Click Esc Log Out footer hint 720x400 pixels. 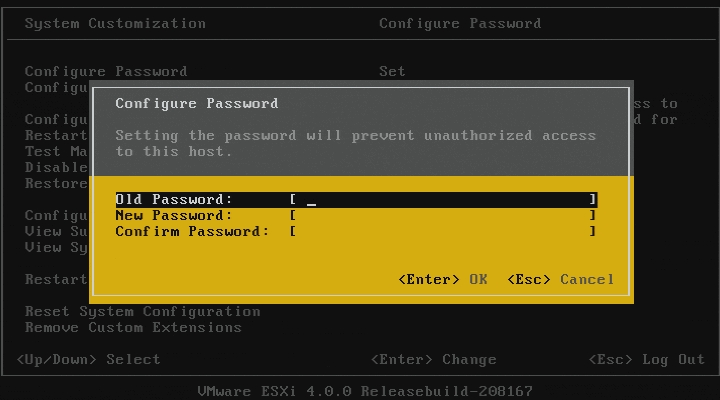pyautogui.click(x=647, y=359)
